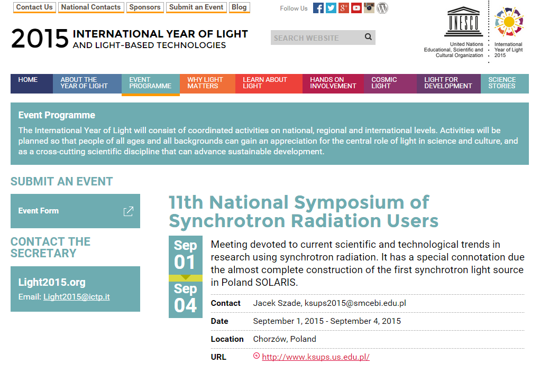Click the UNESCO temple logo
Viewport: 540px width, 392px height.
point(464,21)
